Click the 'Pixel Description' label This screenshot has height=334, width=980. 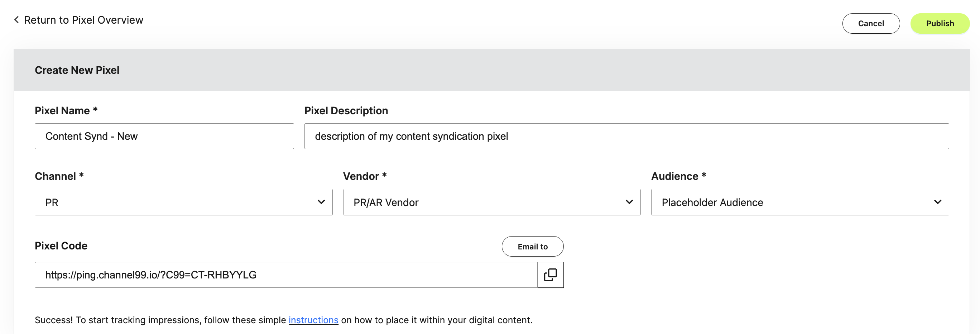click(x=346, y=110)
